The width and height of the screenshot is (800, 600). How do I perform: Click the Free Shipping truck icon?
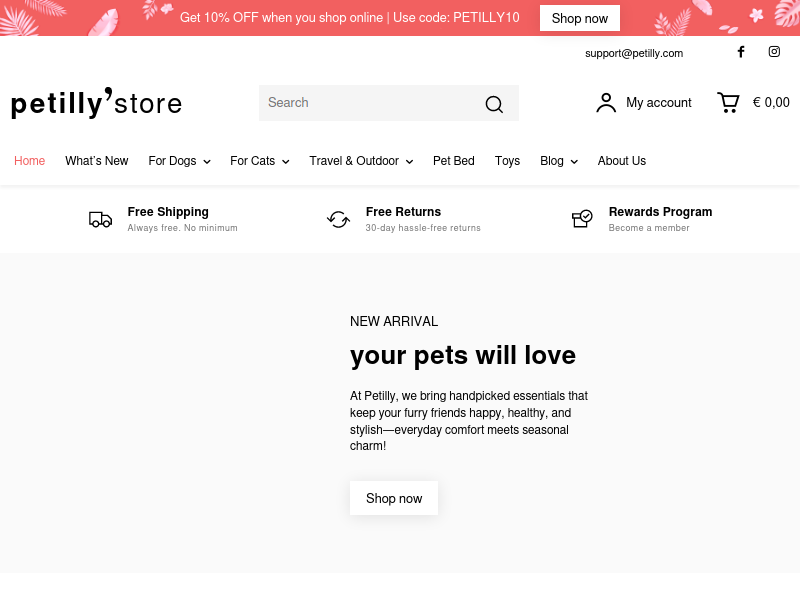[x=101, y=219]
